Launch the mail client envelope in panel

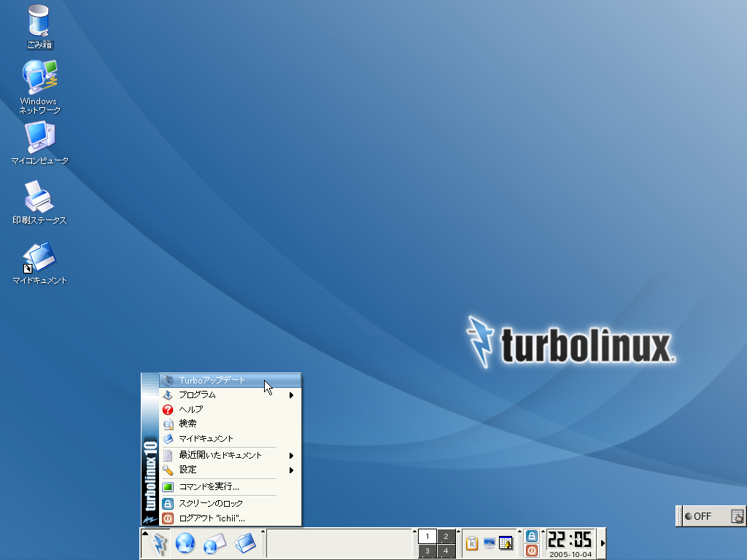coord(214,543)
